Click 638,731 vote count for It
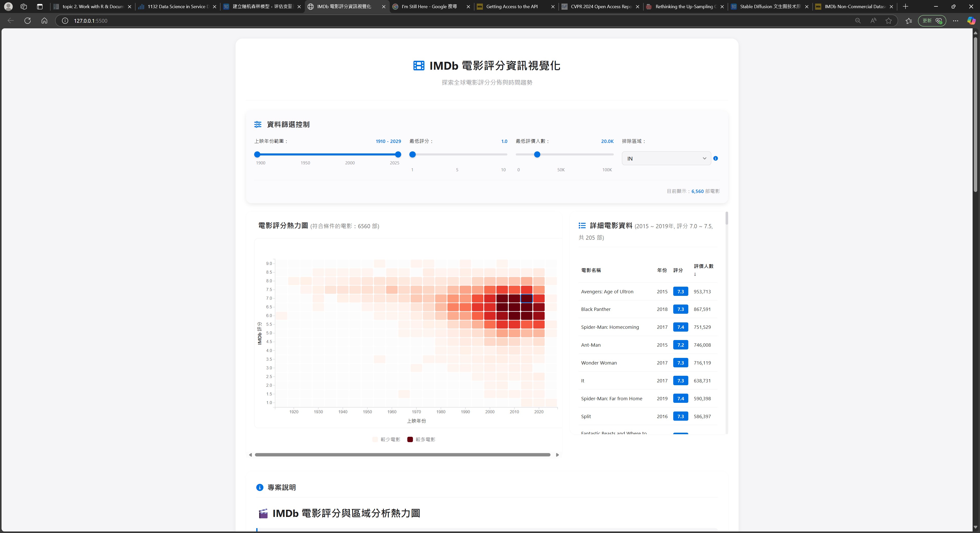This screenshot has width=980, height=533. [x=702, y=380]
